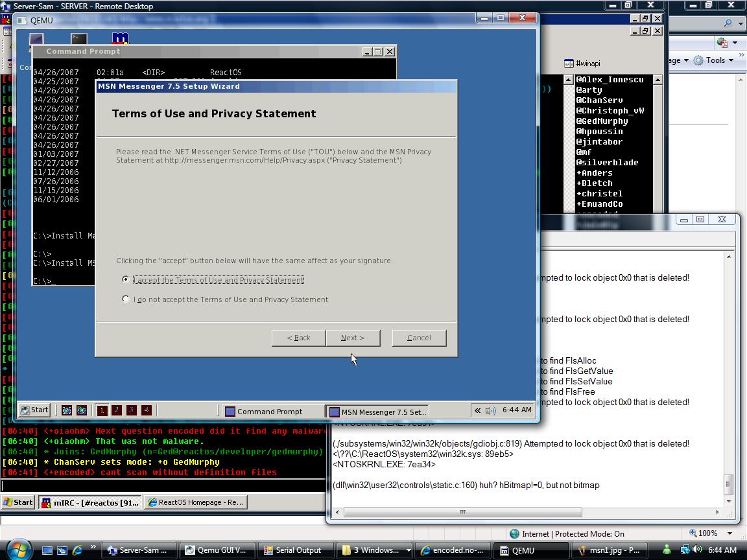Screen dimensions: 747x560
Task: Switch to virtual desktop 1 in ReactOS taskbar
Action: tap(102, 410)
